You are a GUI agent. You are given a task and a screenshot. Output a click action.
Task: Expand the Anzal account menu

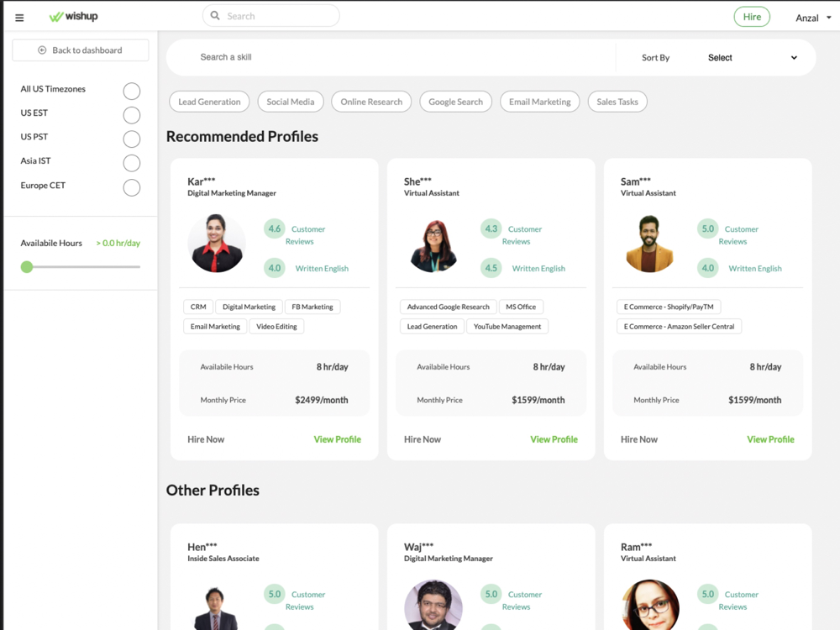813,18
